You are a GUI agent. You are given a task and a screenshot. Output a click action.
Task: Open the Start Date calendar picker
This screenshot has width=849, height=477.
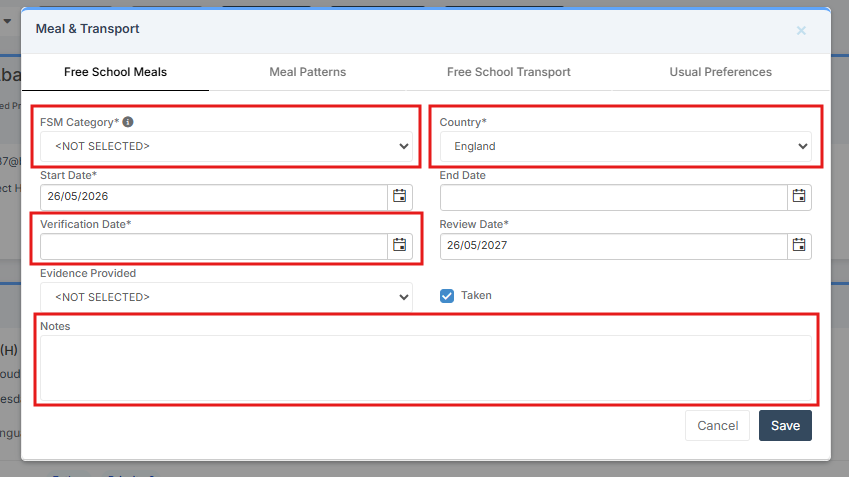(x=400, y=197)
